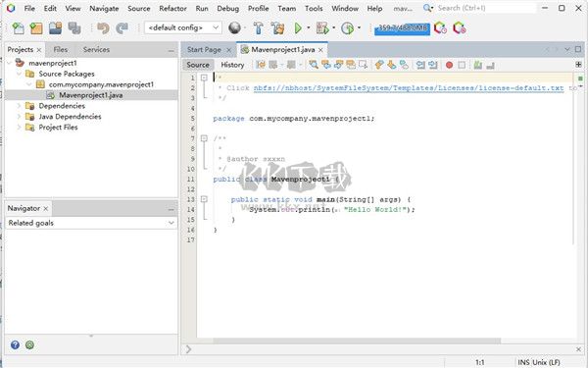
Task: Switch to the Files tab
Action: pos(61,50)
